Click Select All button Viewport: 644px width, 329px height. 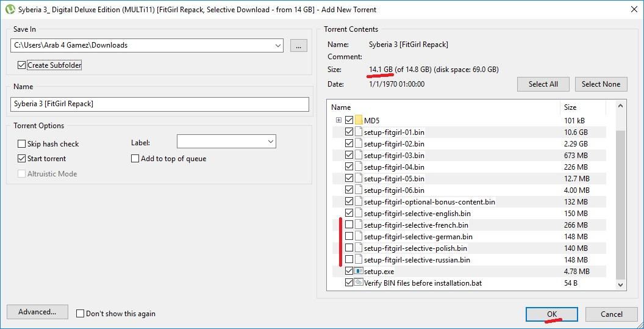[x=543, y=84]
